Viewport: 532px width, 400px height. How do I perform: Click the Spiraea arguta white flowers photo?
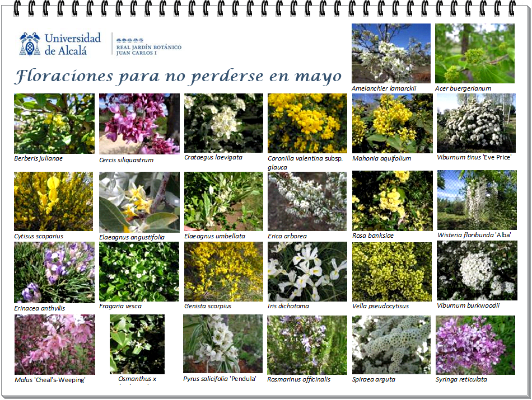[x=391, y=345]
